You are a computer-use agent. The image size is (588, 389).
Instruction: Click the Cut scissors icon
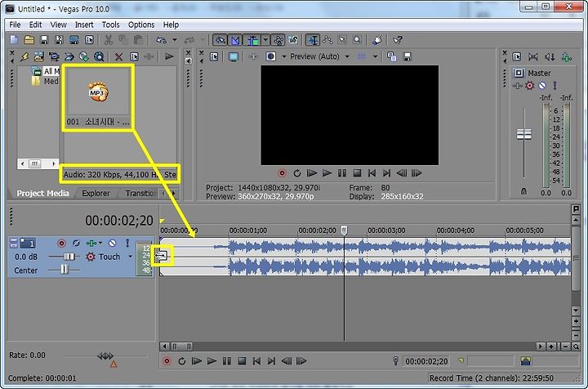[x=109, y=40]
